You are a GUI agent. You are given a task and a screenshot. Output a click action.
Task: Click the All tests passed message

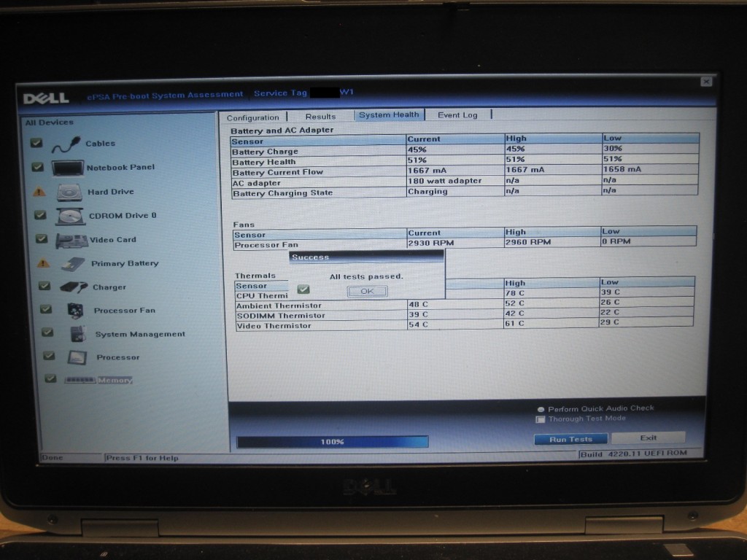click(x=366, y=276)
